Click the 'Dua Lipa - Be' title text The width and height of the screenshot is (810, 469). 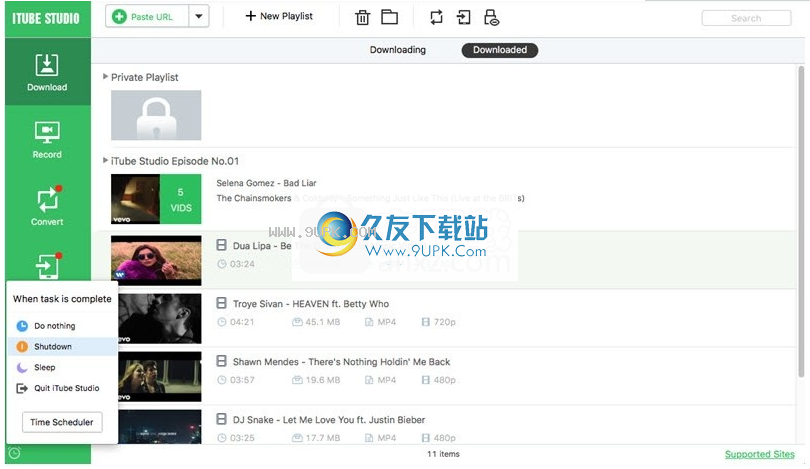tap(262, 246)
